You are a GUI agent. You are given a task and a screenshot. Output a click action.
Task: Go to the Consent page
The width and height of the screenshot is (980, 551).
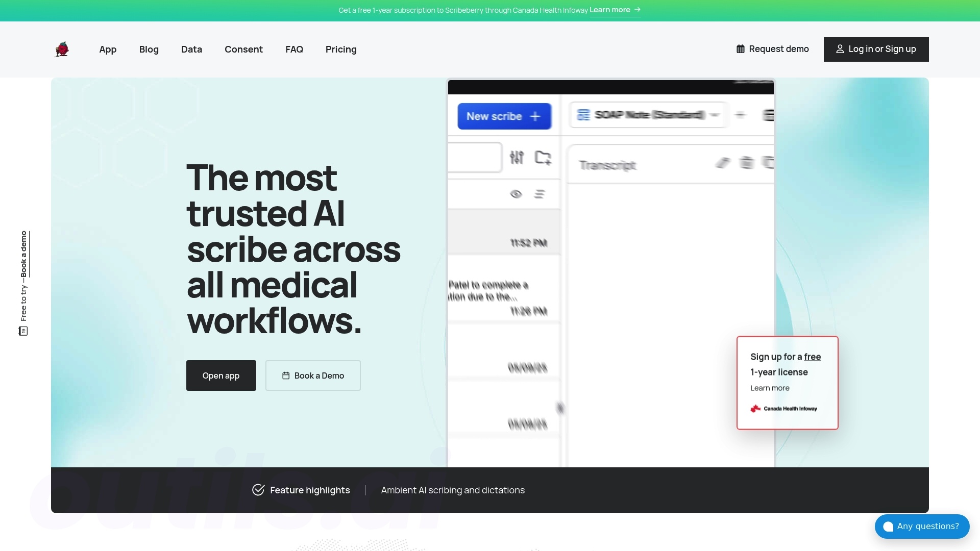click(243, 49)
